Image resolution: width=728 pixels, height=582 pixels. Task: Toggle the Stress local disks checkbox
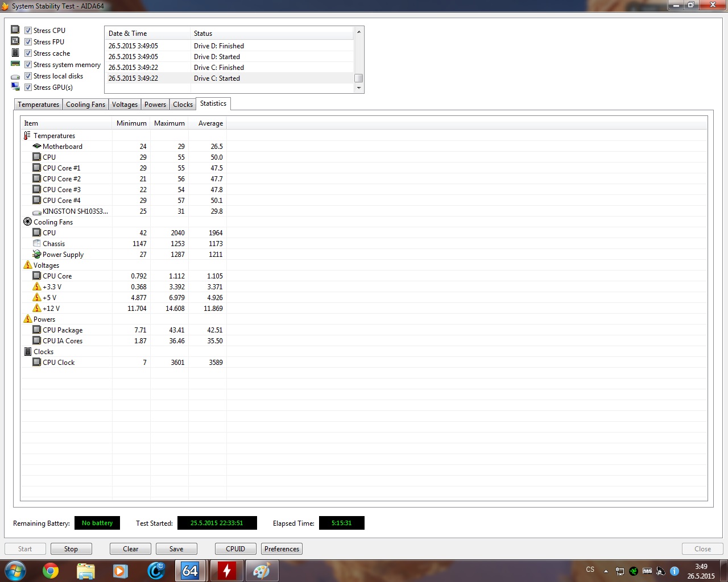[28, 76]
